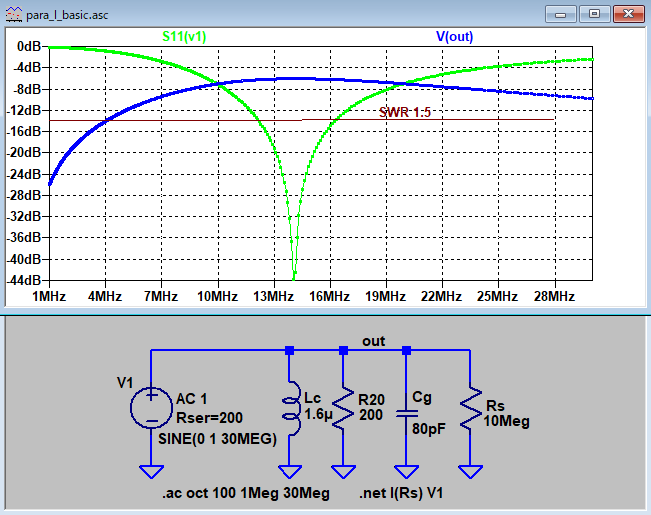Select the Lc inductor symbol

pos(291,408)
